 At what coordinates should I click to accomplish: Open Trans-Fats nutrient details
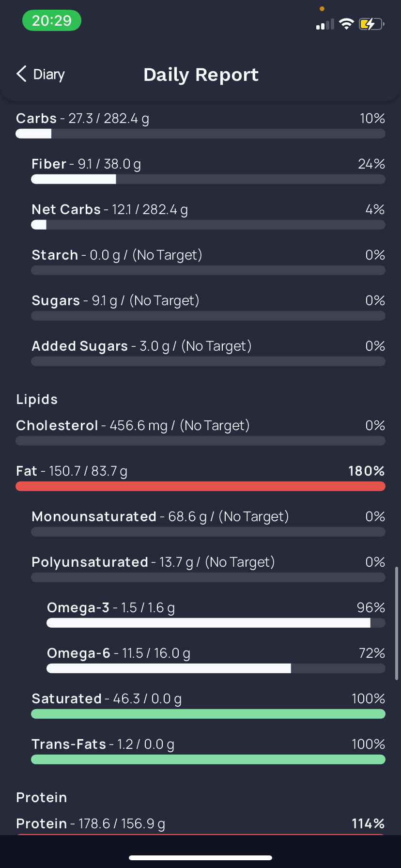click(x=208, y=751)
